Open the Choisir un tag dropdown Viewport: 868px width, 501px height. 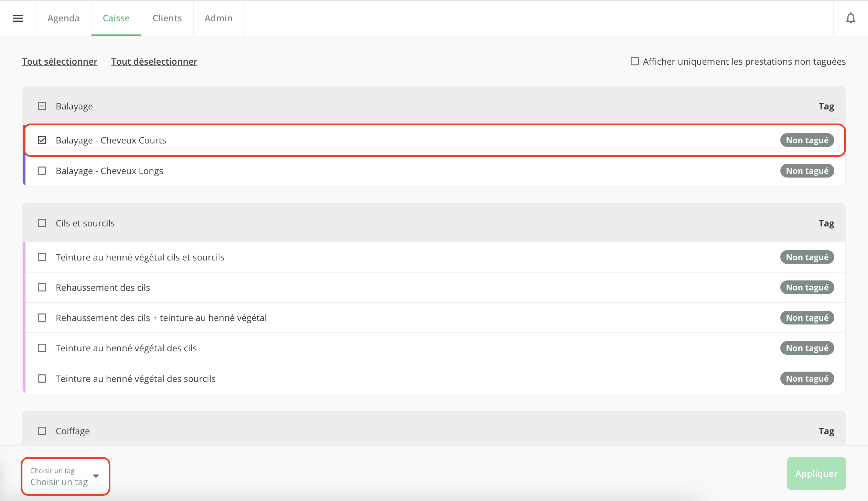pyautogui.click(x=65, y=476)
